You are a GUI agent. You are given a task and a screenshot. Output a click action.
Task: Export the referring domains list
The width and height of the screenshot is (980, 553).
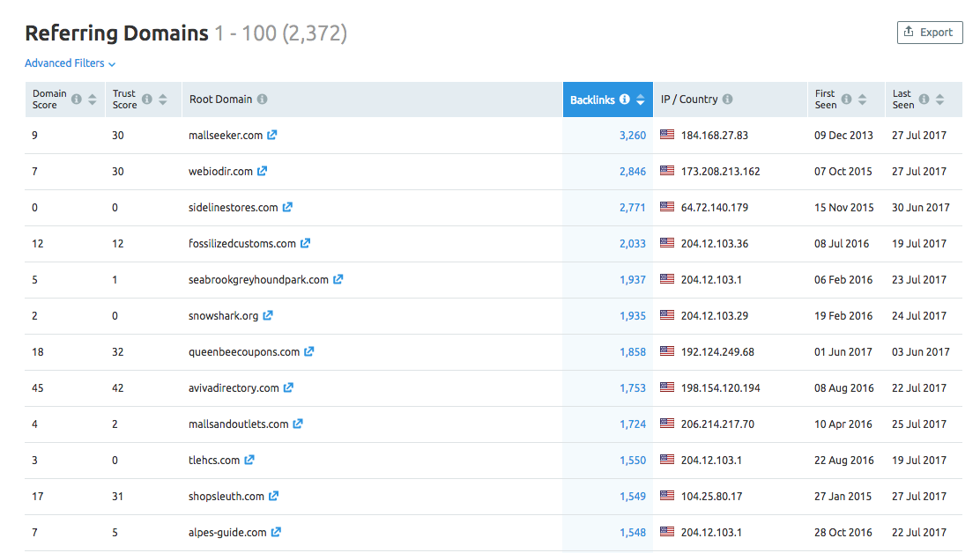coord(930,33)
